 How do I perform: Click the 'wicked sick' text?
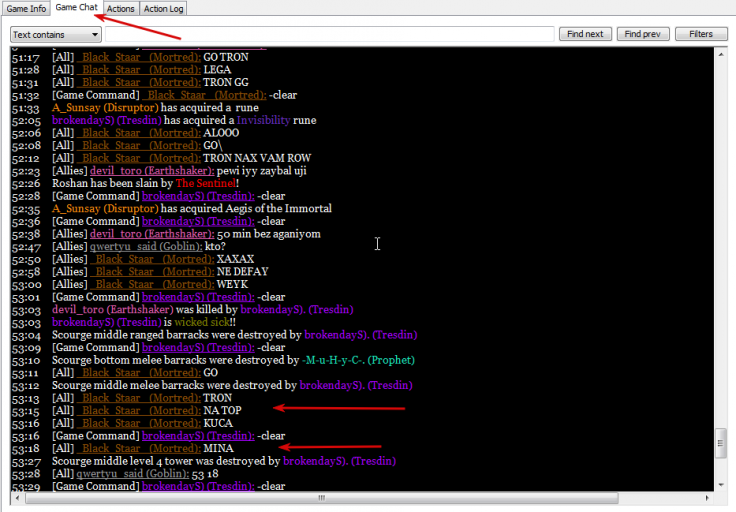[x=202, y=322]
